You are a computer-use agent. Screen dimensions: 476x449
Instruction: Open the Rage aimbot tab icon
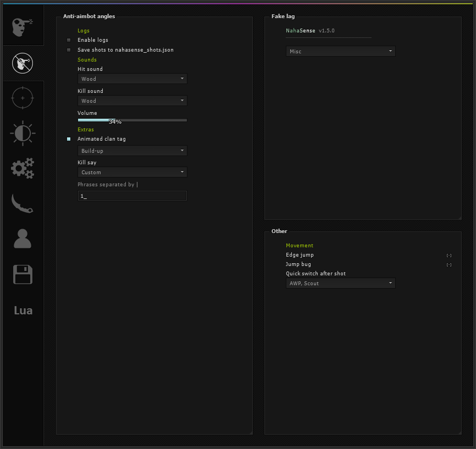coord(23,27)
